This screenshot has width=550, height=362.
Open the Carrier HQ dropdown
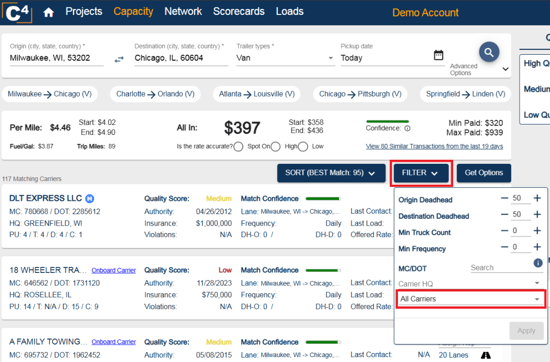pyautogui.click(x=469, y=283)
